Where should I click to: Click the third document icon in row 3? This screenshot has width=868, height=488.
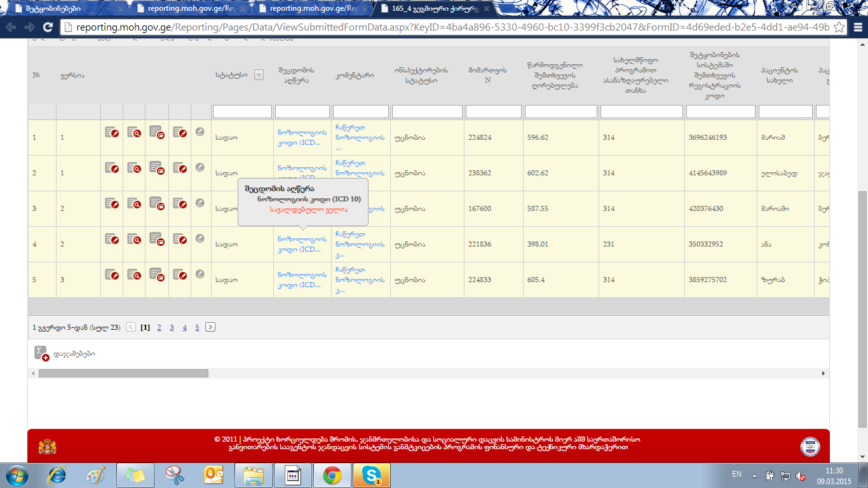[x=157, y=203]
